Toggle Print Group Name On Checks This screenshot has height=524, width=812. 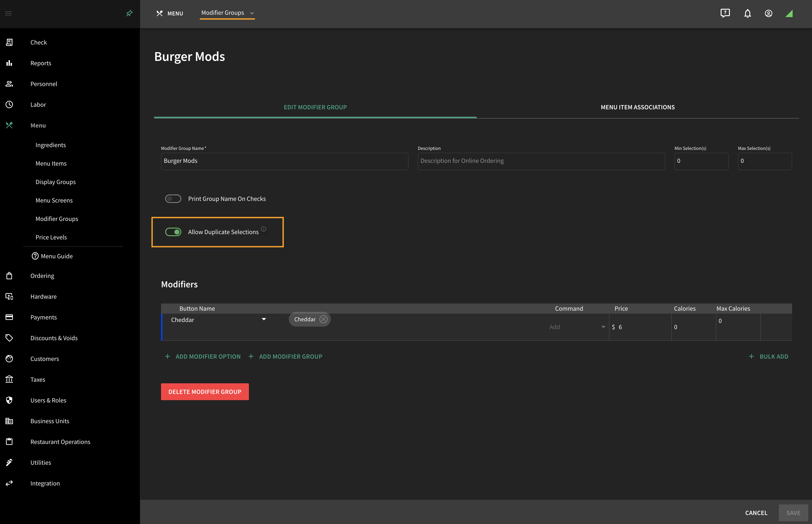173,199
